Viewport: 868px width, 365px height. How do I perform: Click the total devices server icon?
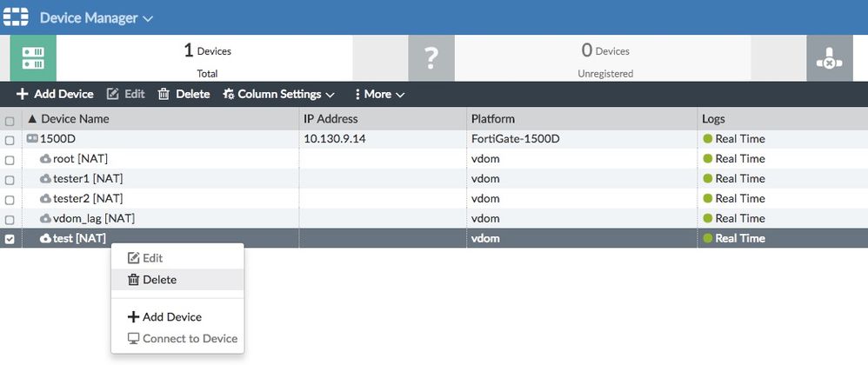coord(33,59)
